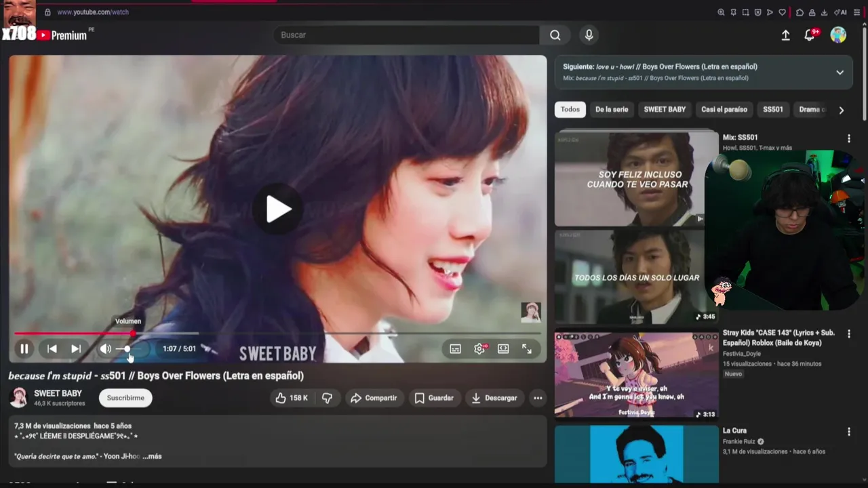Click the Buscar search field
868x488 pixels.
(x=406, y=35)
